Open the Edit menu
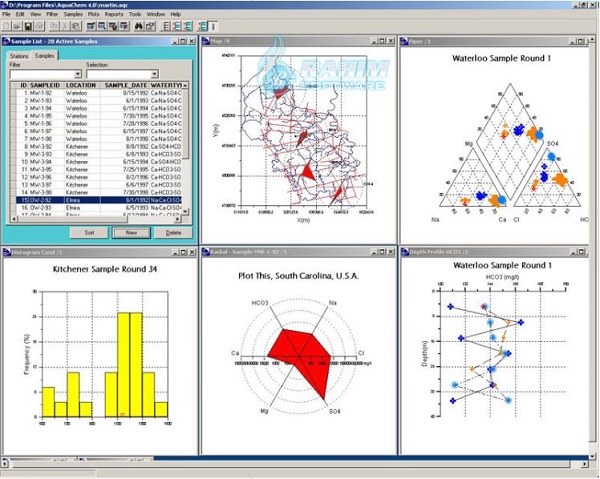 point(20,14)
